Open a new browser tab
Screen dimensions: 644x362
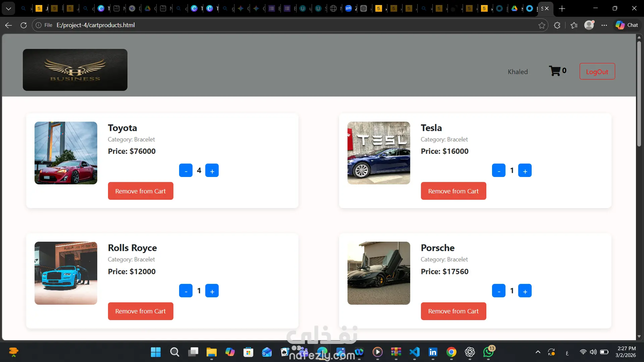562,8
